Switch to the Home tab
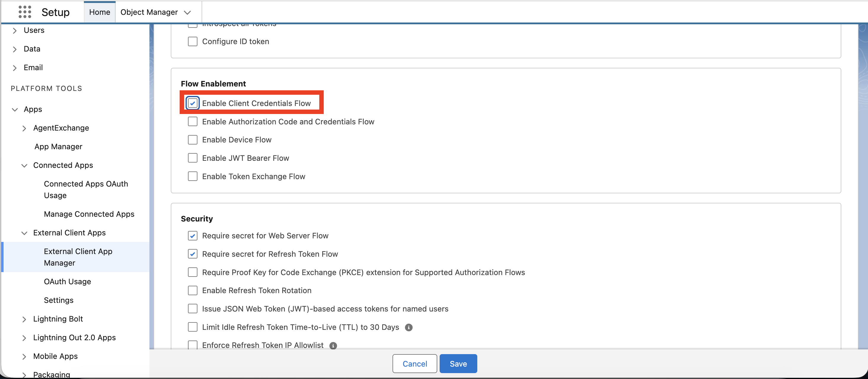 point(99,12)
